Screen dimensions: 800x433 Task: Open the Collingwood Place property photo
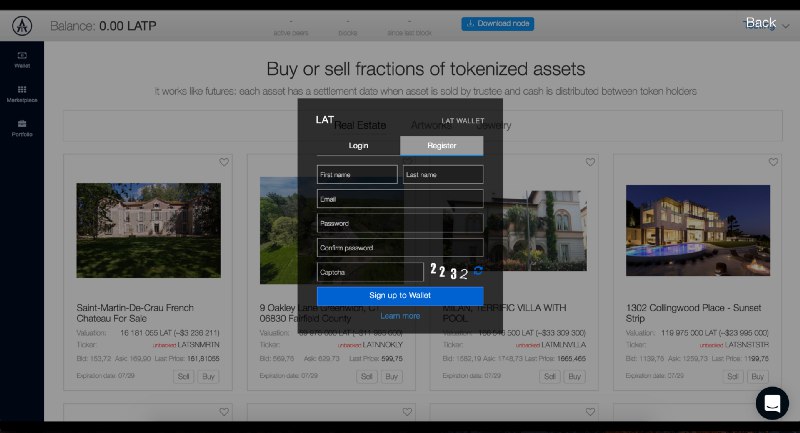coord(698,231)
